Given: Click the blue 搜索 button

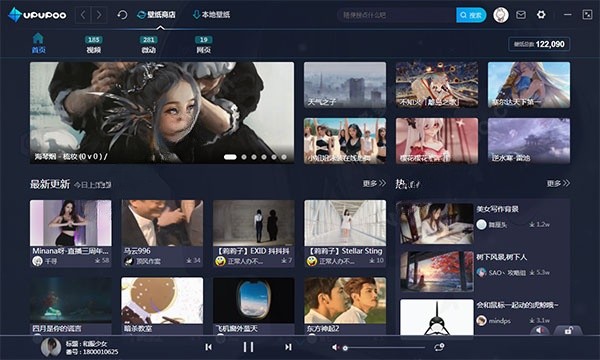Looking at the screenshot, I should (471, 15).
